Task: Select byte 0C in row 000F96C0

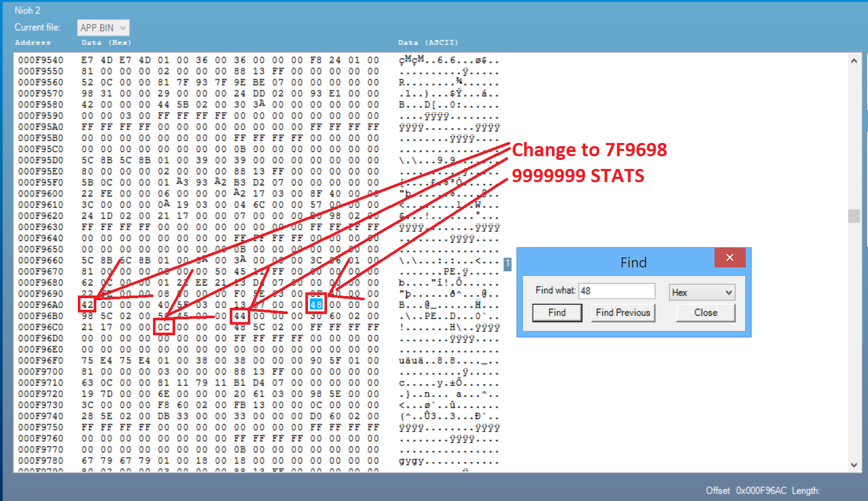Action: 164,327
